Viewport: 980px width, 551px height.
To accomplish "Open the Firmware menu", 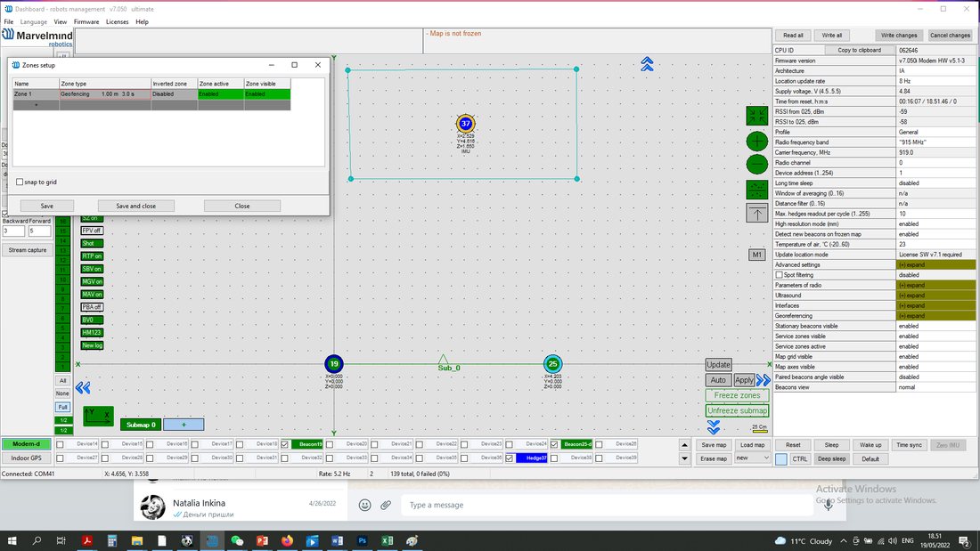I will 86,22.
